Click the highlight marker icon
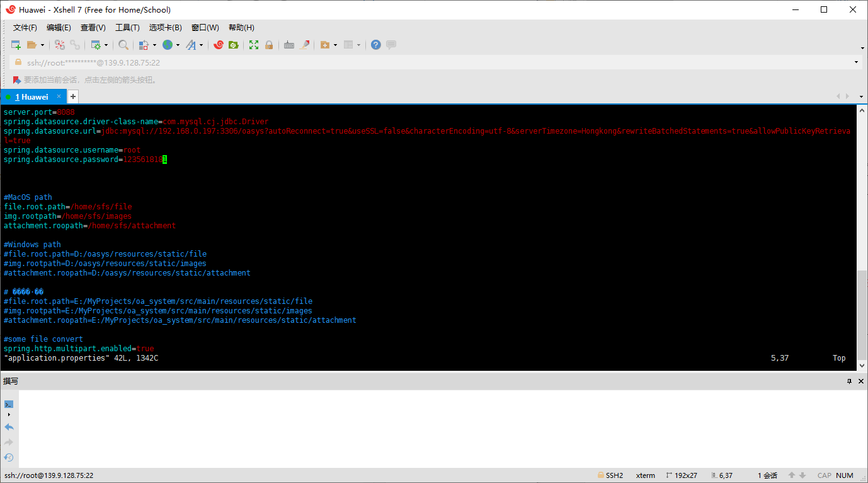Image resolution: width=868 pixels, height=483 pixels. click(306, 45)
